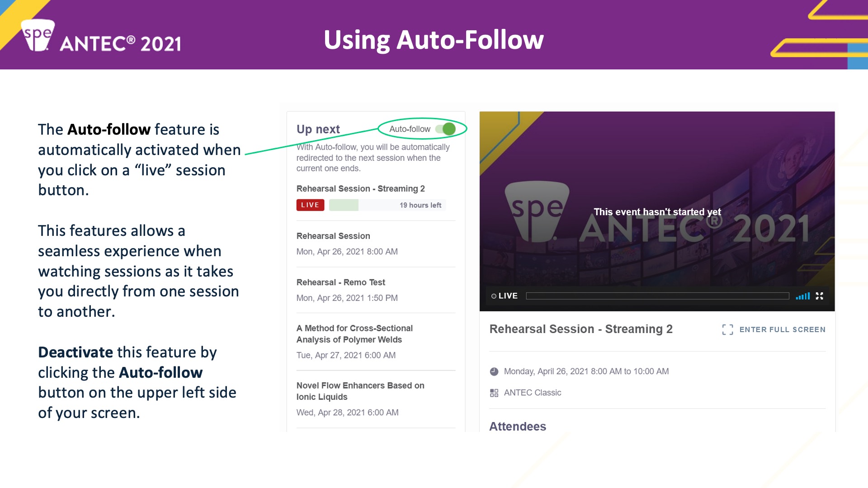868x488 pixels.
Task: Select Rehearsal - Remo Test session
Action: click(x=340, y=282)
